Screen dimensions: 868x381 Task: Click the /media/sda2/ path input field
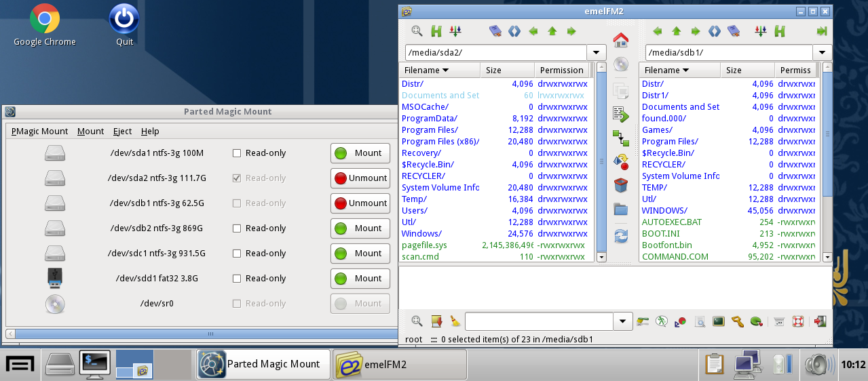[x=496, y=52]
